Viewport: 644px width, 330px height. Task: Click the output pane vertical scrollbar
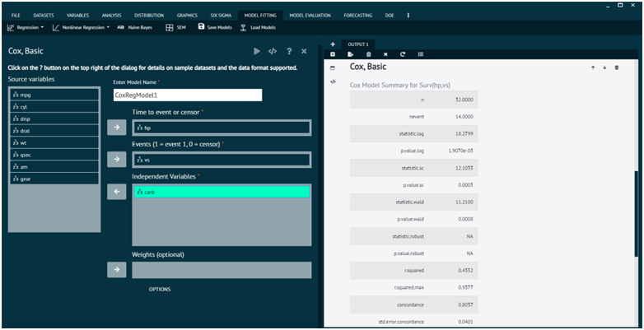pyautogui.click(x=637, y=213)
